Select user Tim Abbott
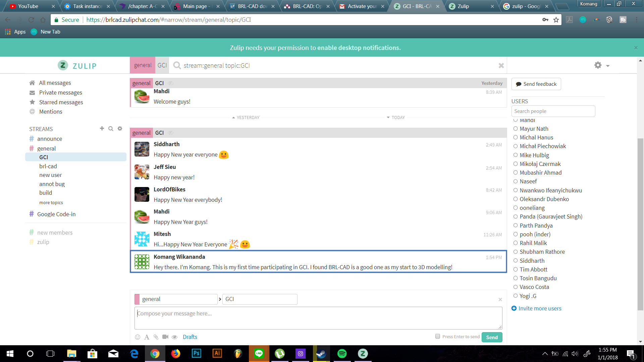 (533, 269)
